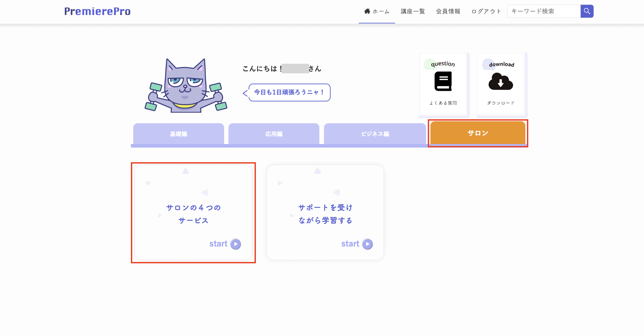Open the サポートを受けながら学習する card title
The width and height of the screenshot is (644, 335).
coord(325,214)
